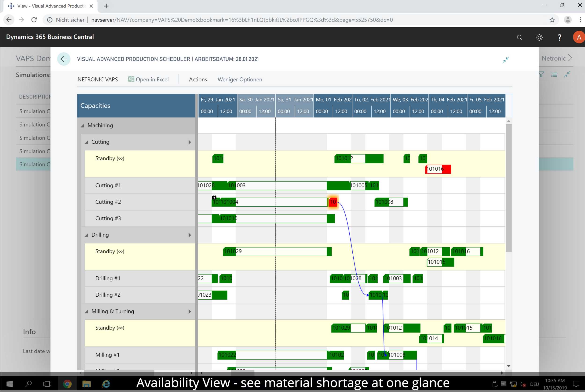585x392 pixels.
Task: Click the Mo, 01. Feb date header
Action: (x=333, y=100)
